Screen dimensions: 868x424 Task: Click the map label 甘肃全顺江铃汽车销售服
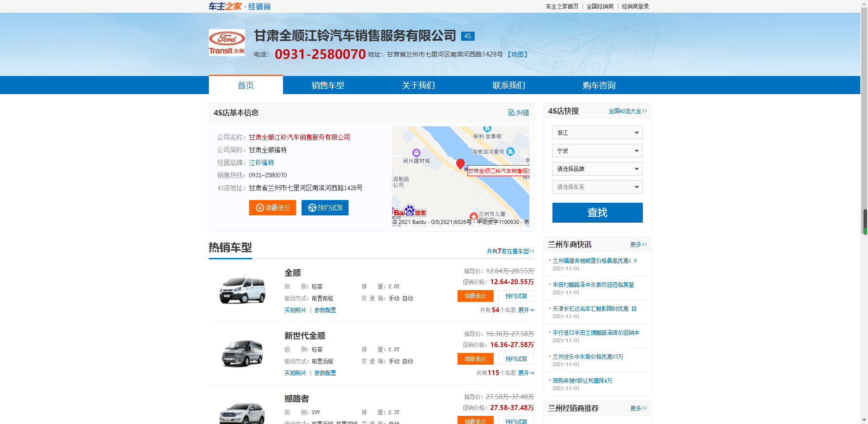pyautogui.click(x=498, y=171)
